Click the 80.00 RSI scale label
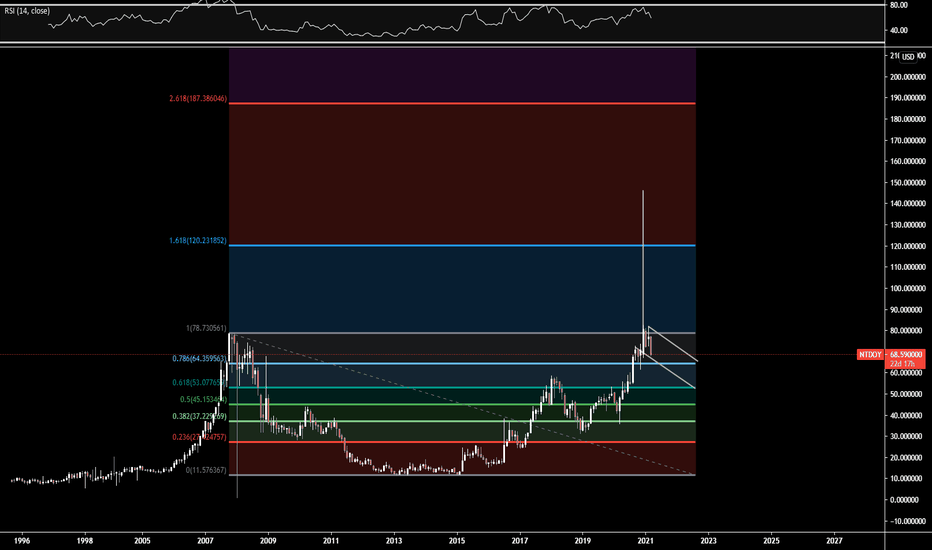Image resolution: width=932 pixels, height=550 pixels. pos(899,5)
